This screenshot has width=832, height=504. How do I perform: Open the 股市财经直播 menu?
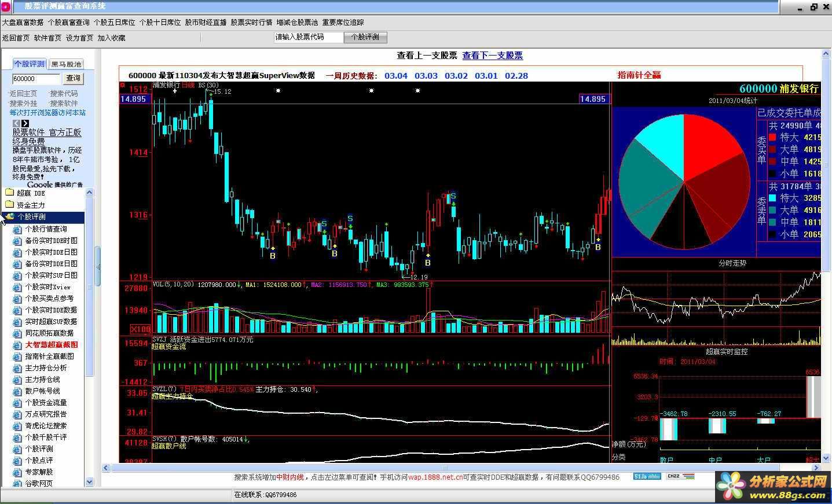pos(206,23)
